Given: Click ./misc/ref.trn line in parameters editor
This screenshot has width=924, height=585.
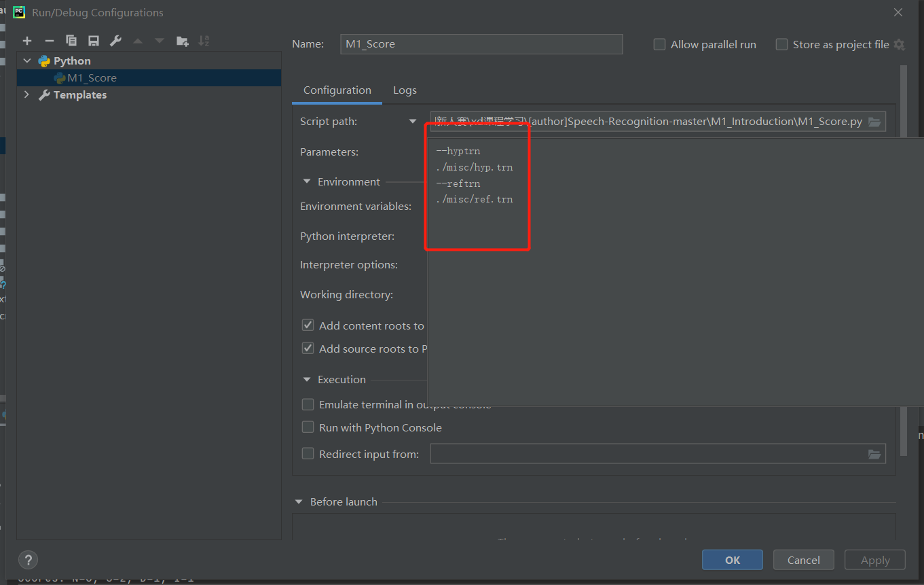Looking at the screenshot, I should coord(475,200).
